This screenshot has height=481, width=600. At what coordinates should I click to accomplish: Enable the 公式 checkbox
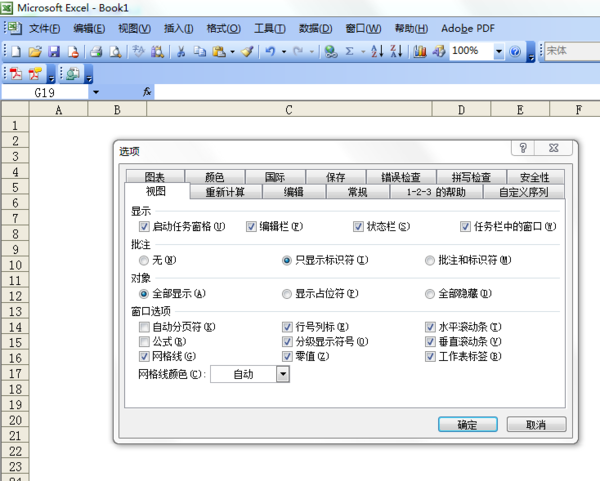point(144,341)
